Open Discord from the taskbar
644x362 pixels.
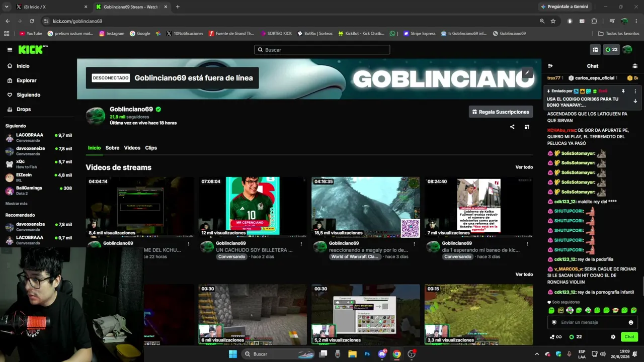(x=382, y=354)
